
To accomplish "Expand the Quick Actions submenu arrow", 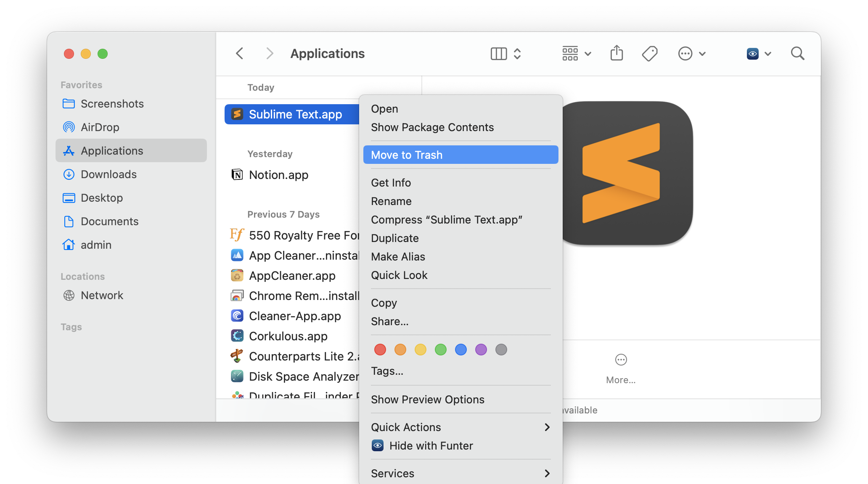I will tap(547, 427).
